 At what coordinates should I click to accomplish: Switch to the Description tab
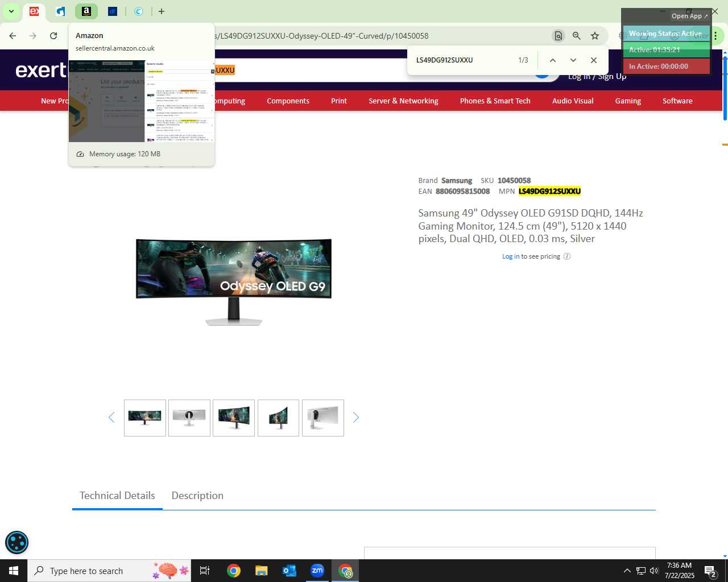click(197, 496)
